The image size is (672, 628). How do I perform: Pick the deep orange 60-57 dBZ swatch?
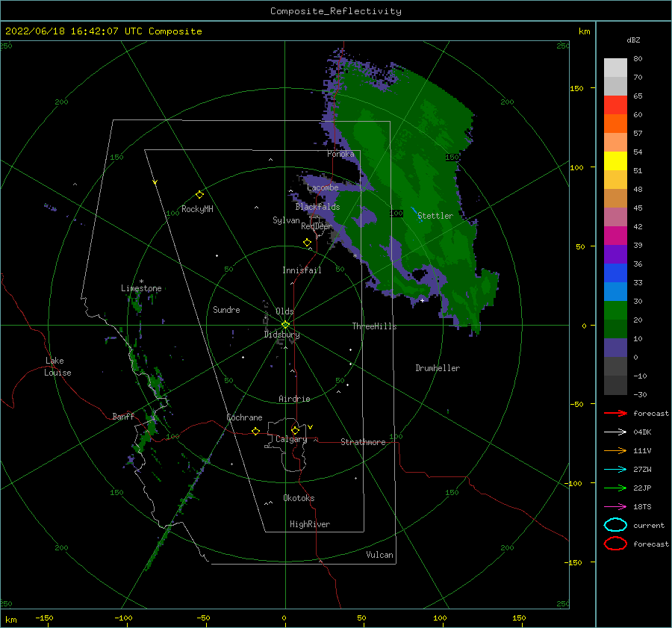(615, 124)
